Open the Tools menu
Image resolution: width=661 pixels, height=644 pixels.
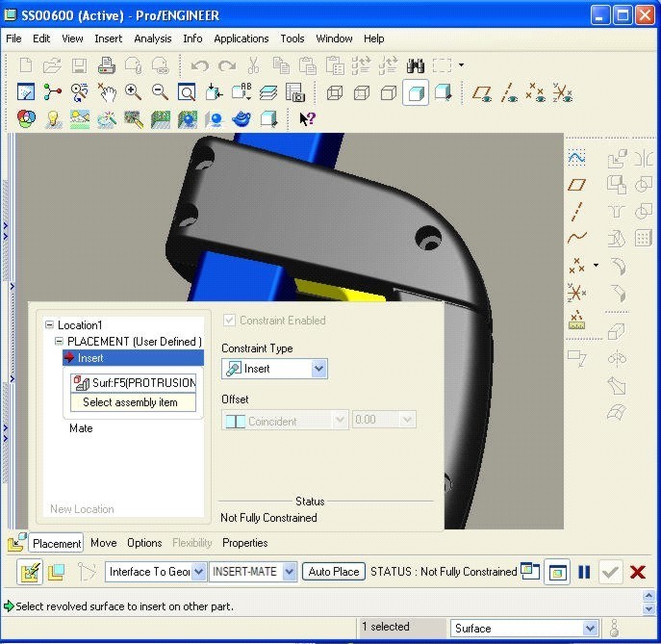pos(292,39)
